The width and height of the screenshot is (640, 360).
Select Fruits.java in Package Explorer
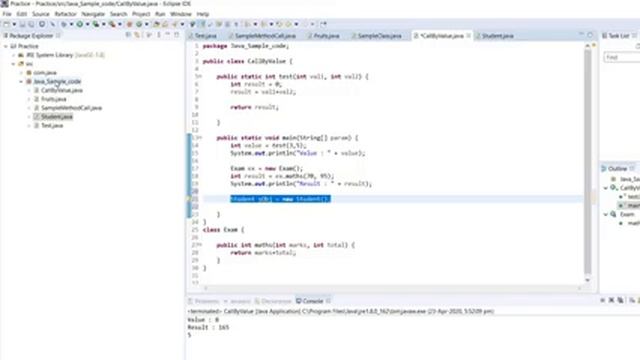pyautogui.click(x=53, y=99)
